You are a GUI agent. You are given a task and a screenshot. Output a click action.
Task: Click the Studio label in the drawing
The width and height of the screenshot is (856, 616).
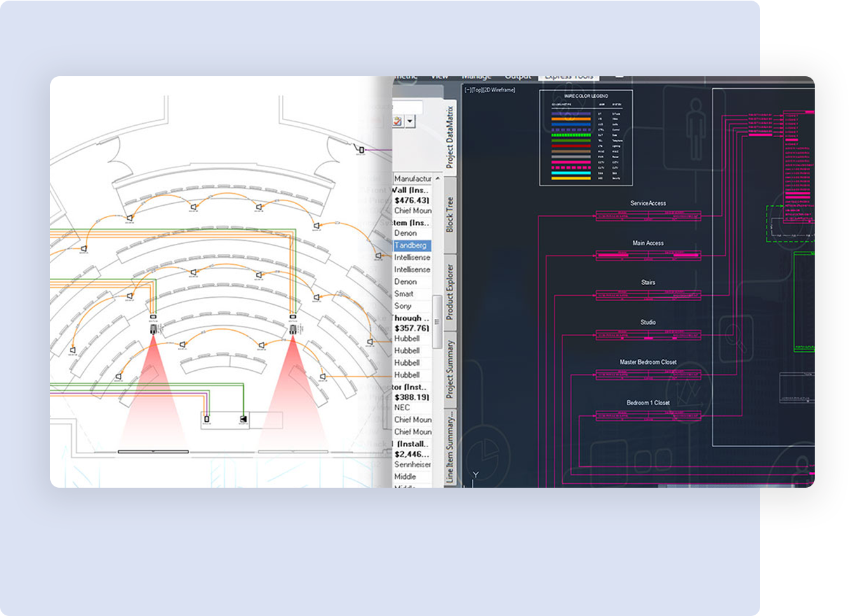[648, 323]
